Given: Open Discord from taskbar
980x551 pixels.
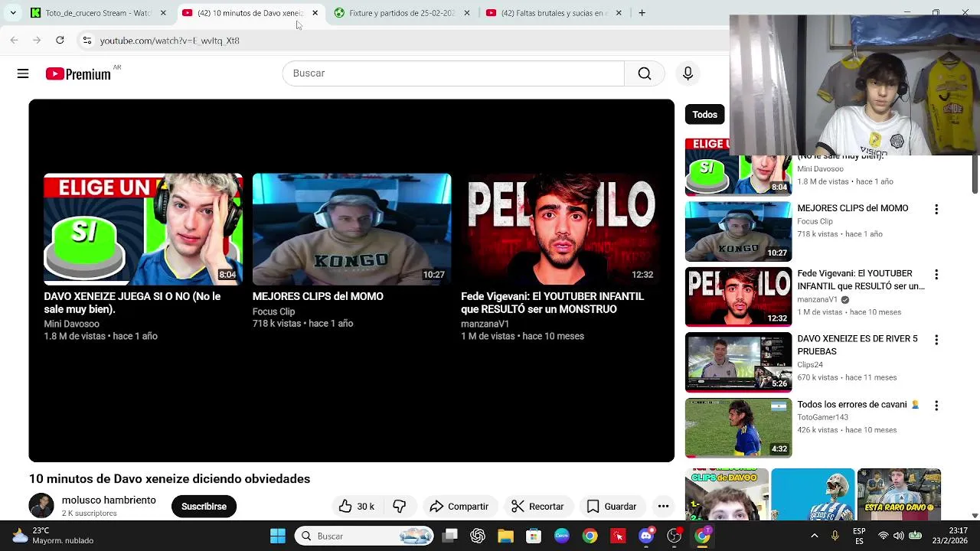Looking at the screenshot, I should click(x=646, y=536).
